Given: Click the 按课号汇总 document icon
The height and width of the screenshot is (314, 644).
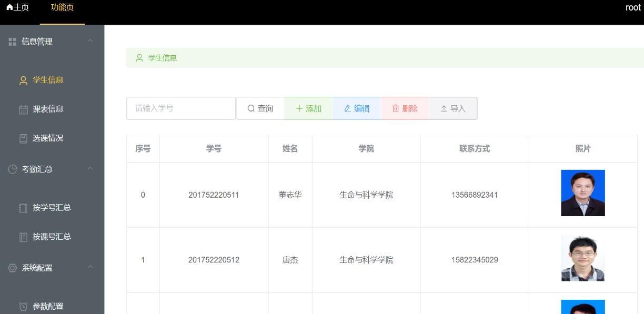Looking at the screenshot, I should (x=23, y=237).
